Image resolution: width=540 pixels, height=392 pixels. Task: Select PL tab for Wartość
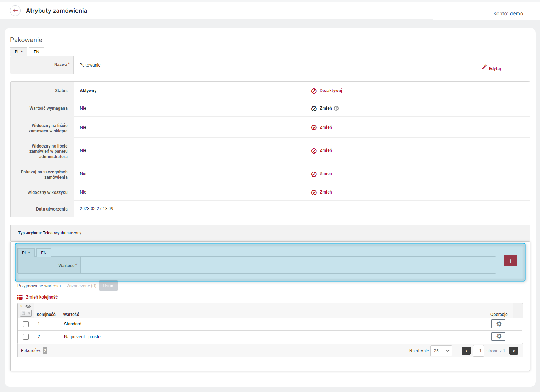tap(26, 253)
